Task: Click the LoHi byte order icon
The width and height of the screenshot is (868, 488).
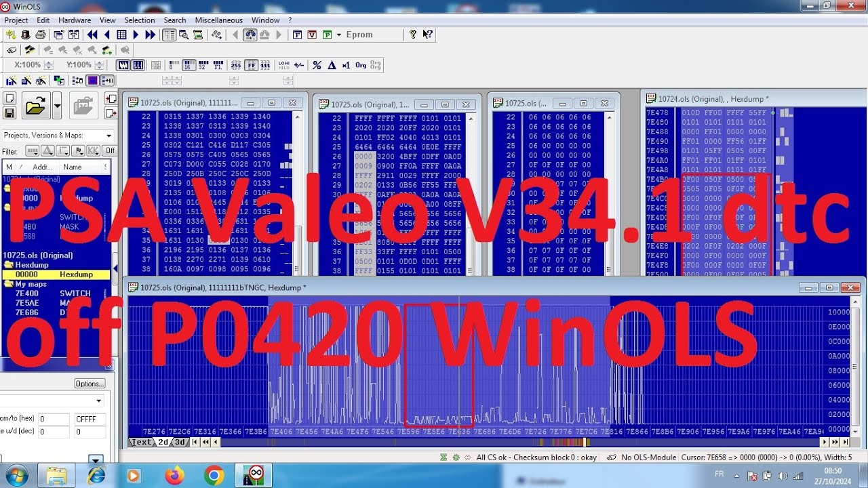Action: pos(283,65)
